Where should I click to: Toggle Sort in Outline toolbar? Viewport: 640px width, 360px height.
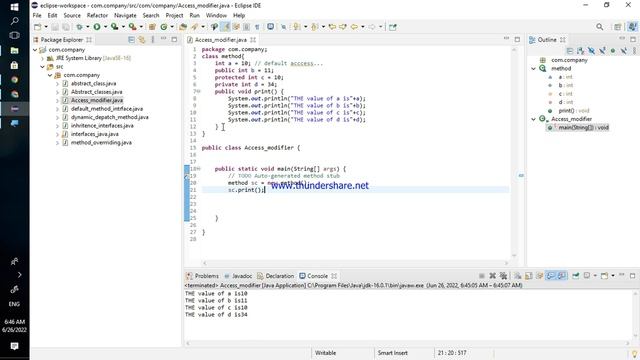pyautogui.click(x=580, y=51)
